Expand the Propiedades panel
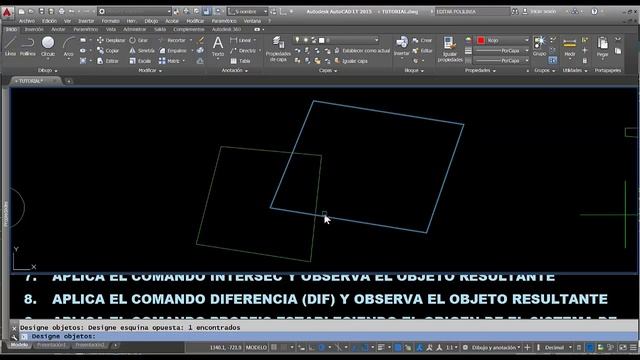This screenshot has width=640, height=360. point(480,71)
